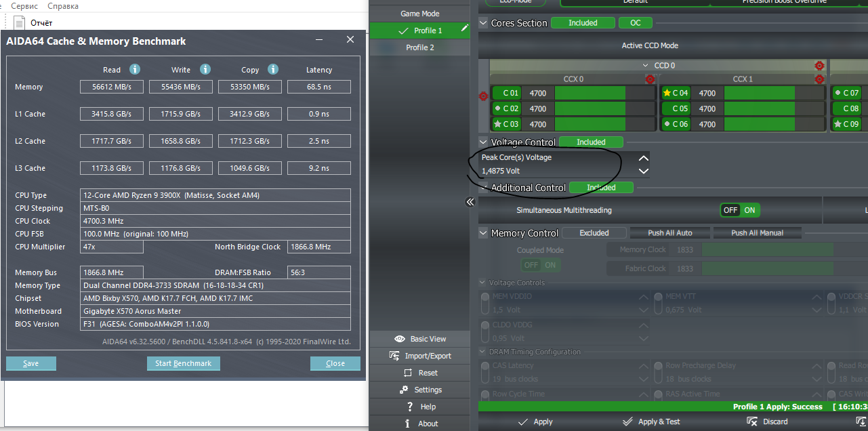This screenshot has height=431, width=868.
Task: Click the double-arrow sidebar collapse icon
Action: (470, 202)
